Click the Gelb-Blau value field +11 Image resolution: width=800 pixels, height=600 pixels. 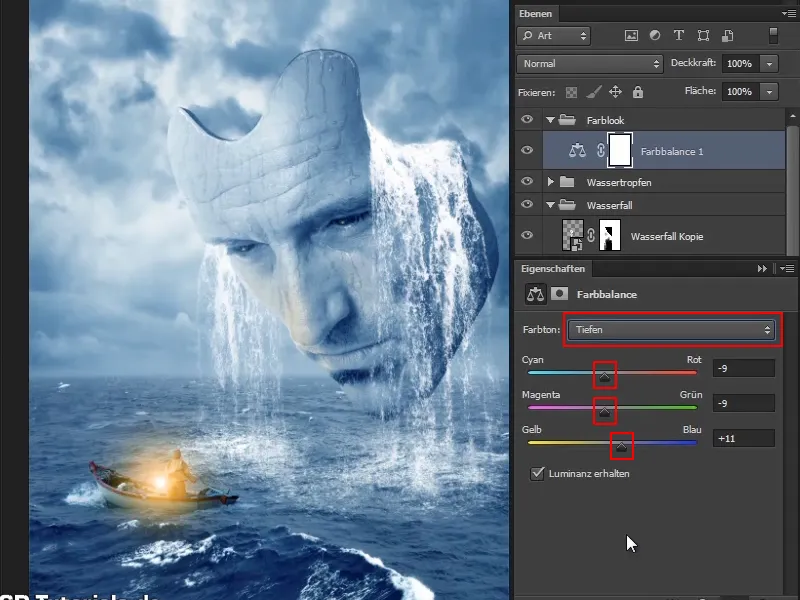tap(744, 438)
